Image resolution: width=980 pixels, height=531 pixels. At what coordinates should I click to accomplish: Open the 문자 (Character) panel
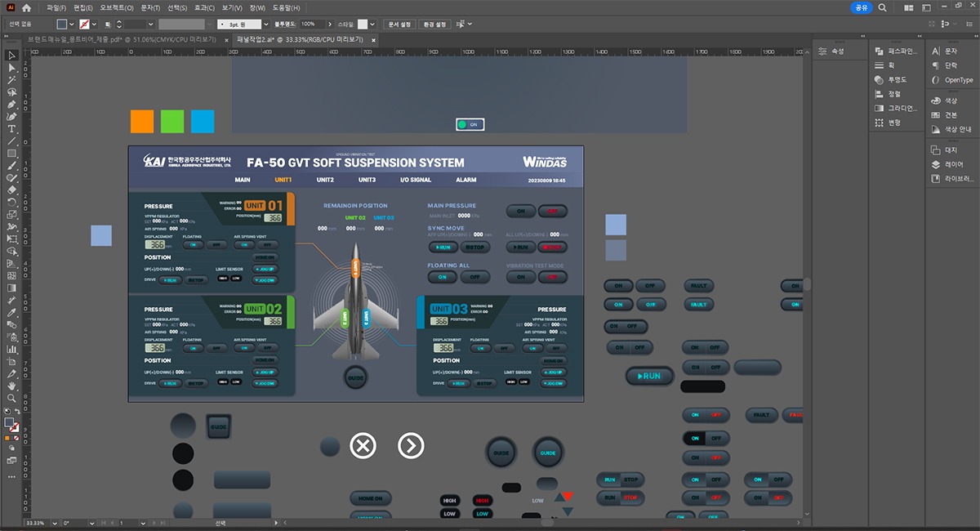click(944, 51)
